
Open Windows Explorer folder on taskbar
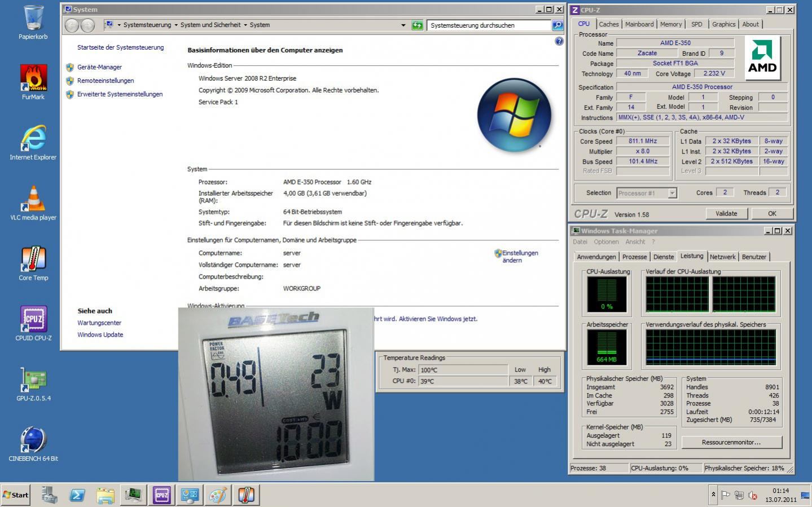[106, 495]
